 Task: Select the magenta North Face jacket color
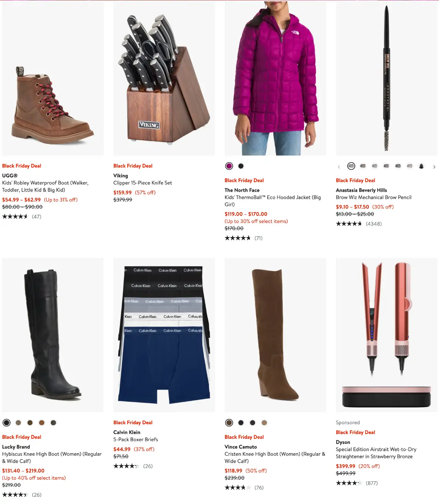pos(229,166)
